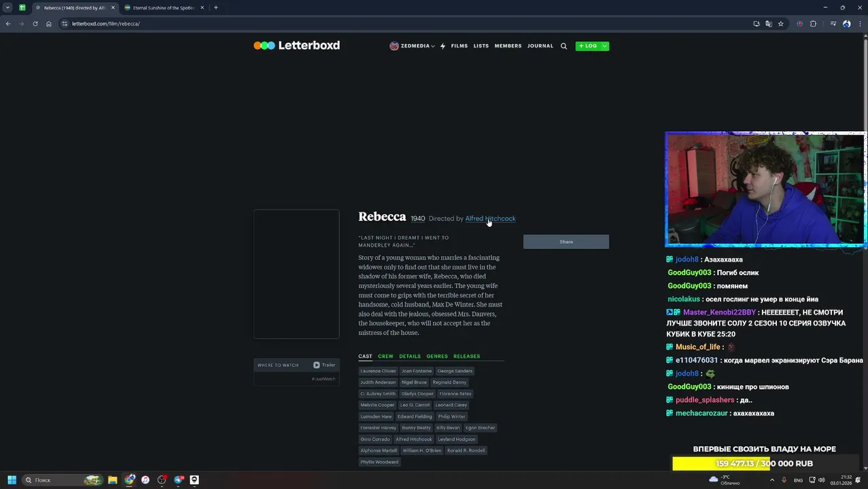Go forward in browser history
868x489 pixels.
[x=22, y=24]
